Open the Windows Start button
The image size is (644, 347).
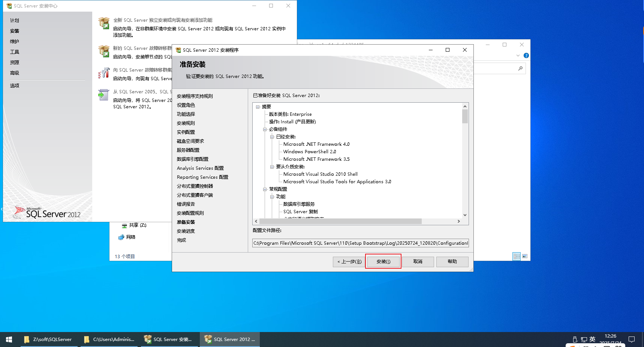(9, 340)
